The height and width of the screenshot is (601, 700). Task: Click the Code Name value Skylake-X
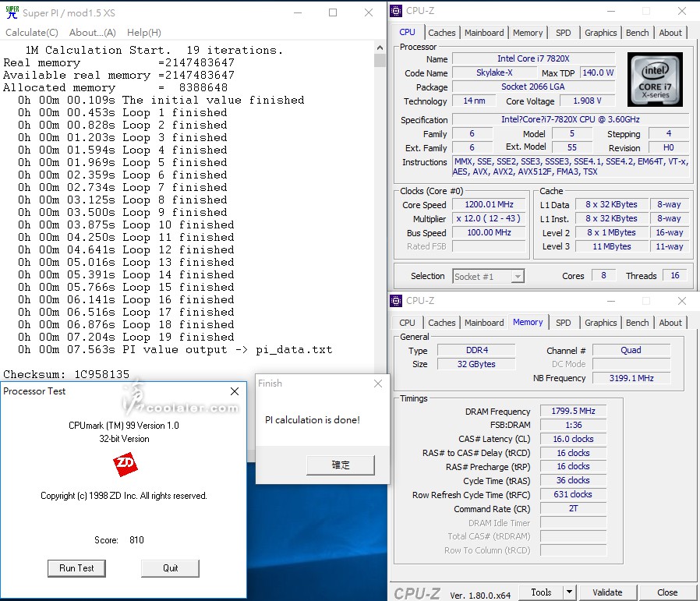point(494,72)
